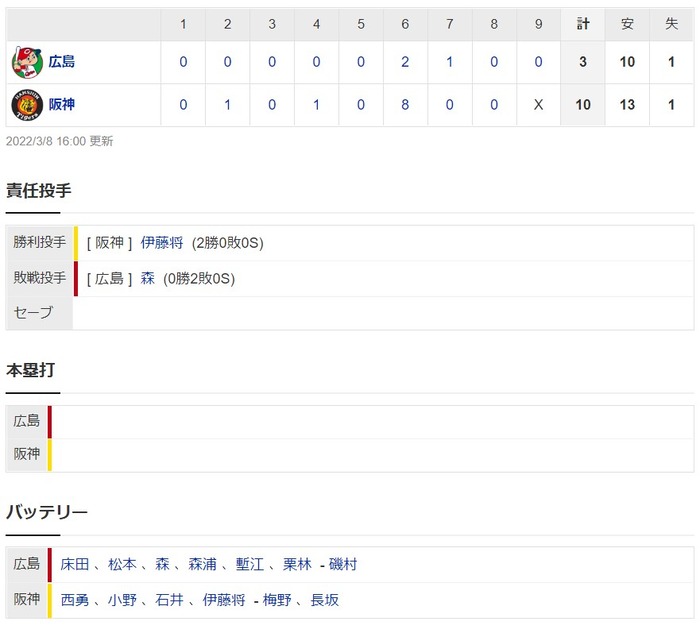Image resolution: width=700 pixels, height=633 pixels.
Task: Open catcher 磯村 link
Action: click(x=343, y=564)
